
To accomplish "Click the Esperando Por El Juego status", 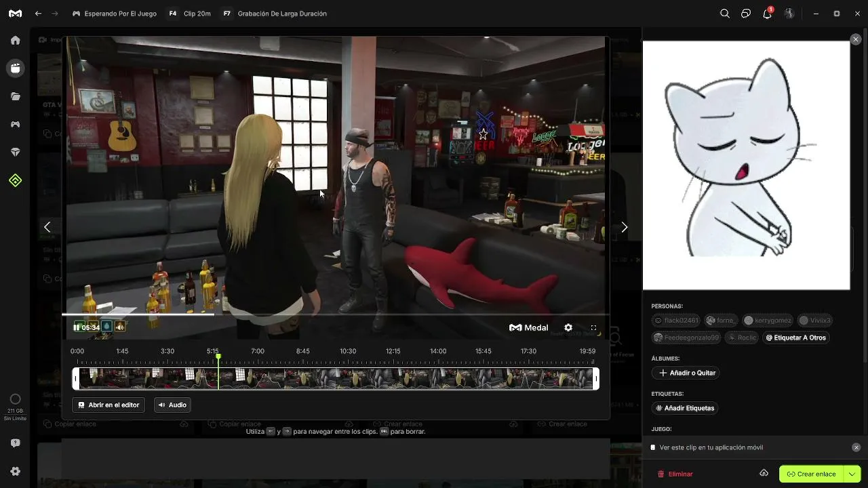I will tap(114, 14).
